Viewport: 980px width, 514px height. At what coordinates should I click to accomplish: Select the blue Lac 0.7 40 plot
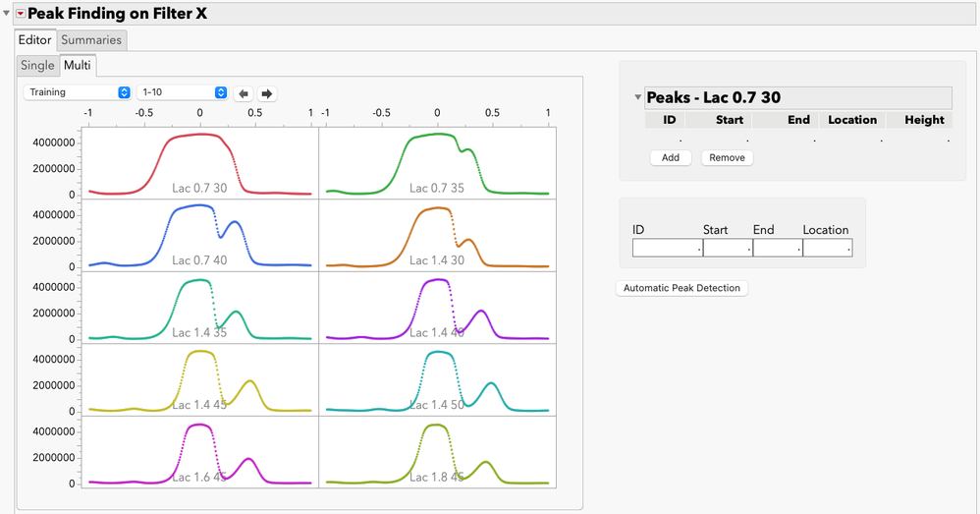pos(199,235)
